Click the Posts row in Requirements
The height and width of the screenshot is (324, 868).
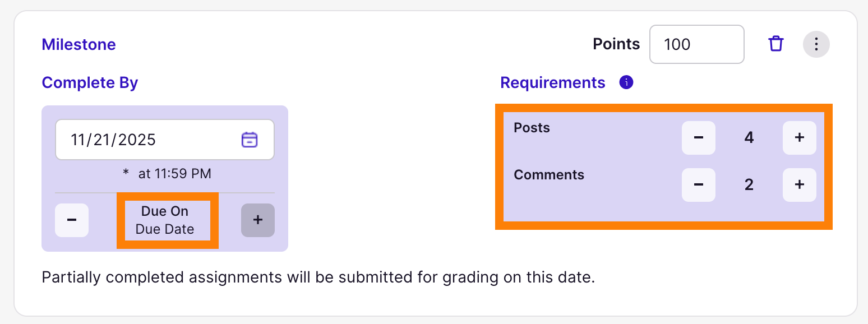(530, 128)
